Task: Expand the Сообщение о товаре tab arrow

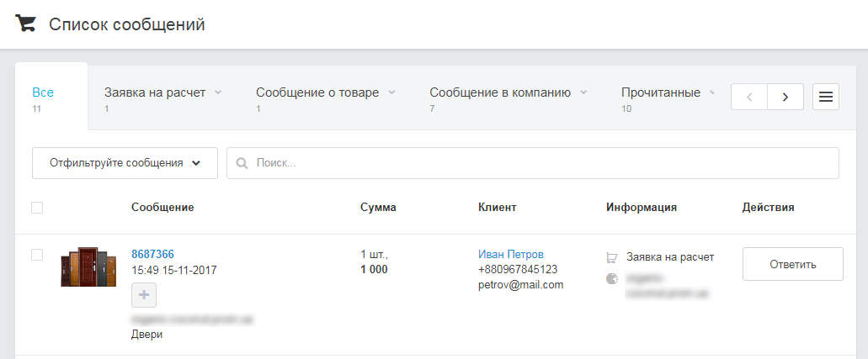Action: point(391,92)
